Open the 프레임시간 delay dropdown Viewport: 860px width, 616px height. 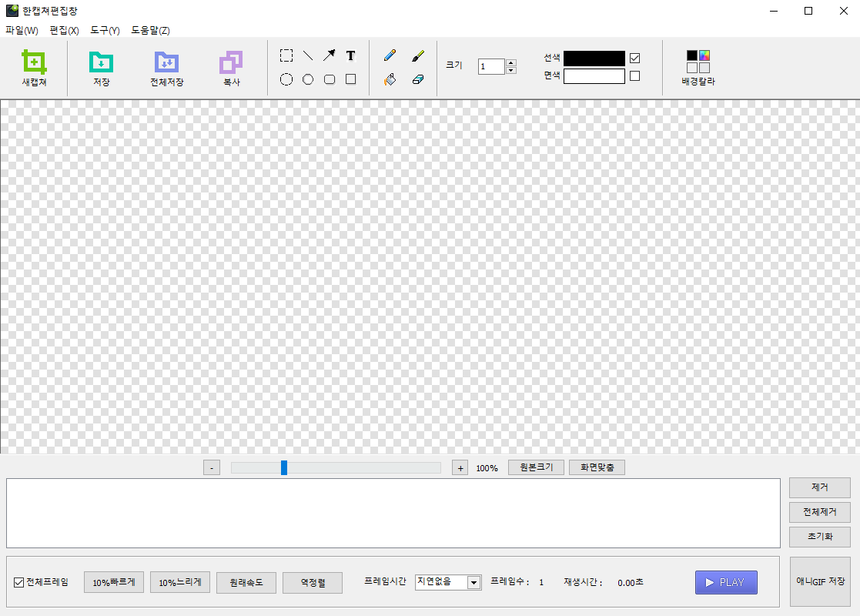click(474, 582)
